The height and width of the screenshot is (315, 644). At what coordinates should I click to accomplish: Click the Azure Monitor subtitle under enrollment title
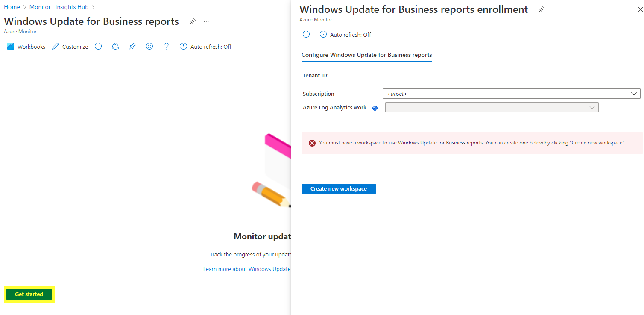[x=316, y=20]
